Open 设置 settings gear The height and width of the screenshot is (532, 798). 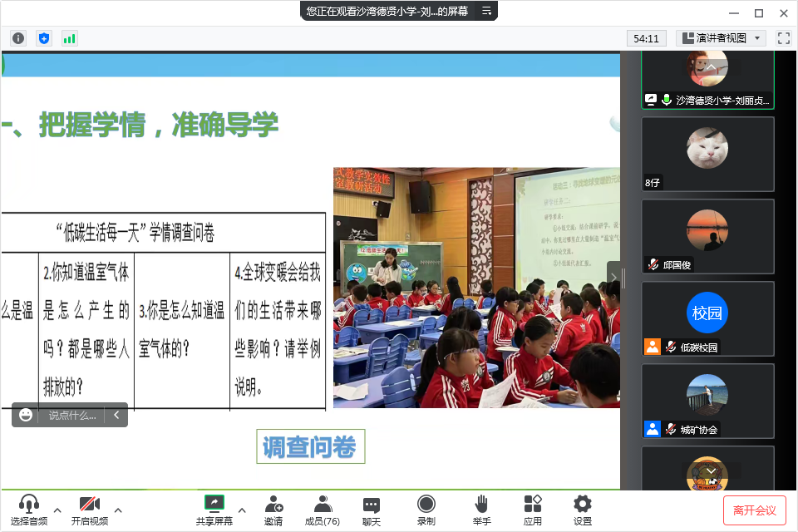(x=583, y=509)
